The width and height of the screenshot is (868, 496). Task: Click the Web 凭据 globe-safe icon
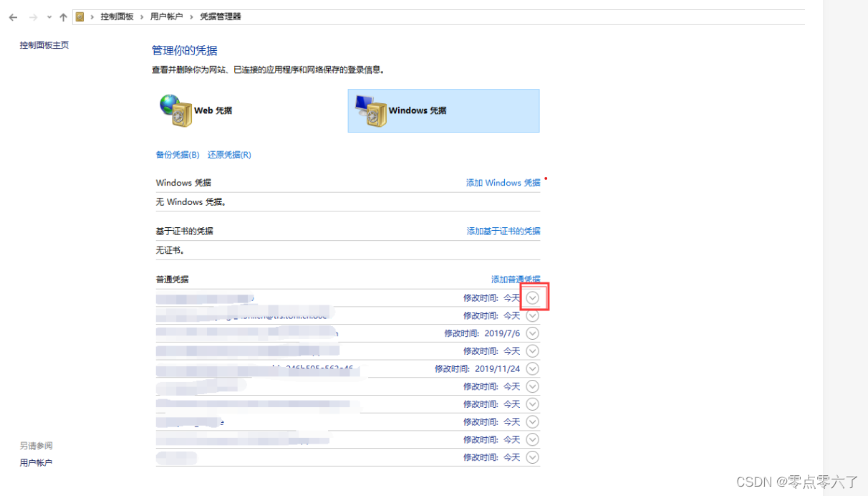click(x=175, y=110)
